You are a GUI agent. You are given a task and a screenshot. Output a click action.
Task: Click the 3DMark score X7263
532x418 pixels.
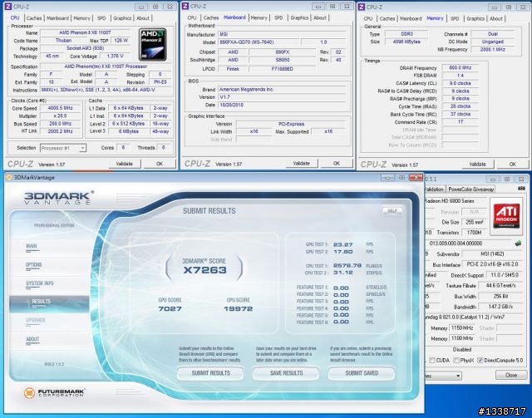(x=204, y=270)
